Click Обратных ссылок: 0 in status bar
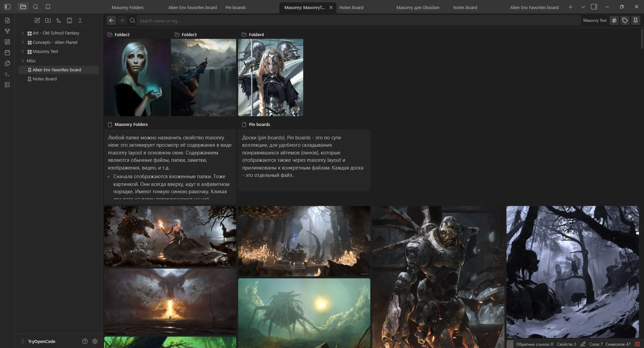This screenshot has width=644, height=348. pos(534,344)
